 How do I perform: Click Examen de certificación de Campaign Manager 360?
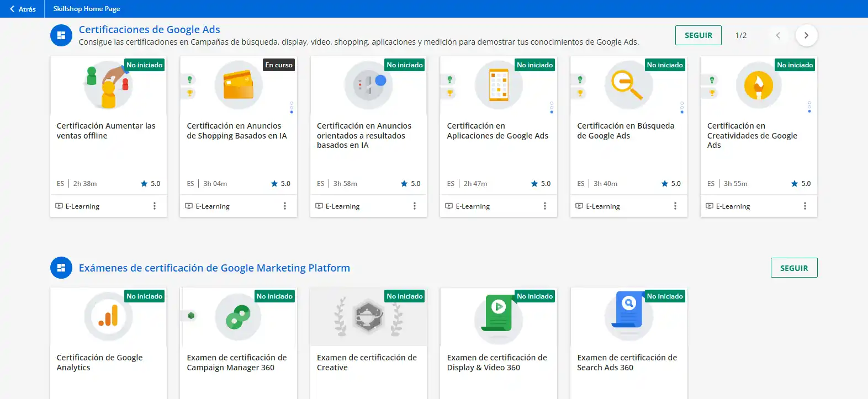pyautogui.click(x=237, y=363)
